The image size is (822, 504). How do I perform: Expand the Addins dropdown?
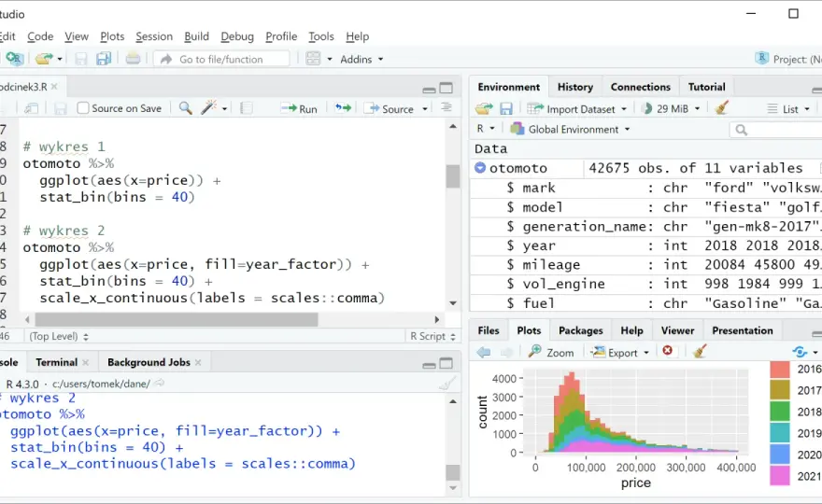pyautogui.click(x=361, y=59)
